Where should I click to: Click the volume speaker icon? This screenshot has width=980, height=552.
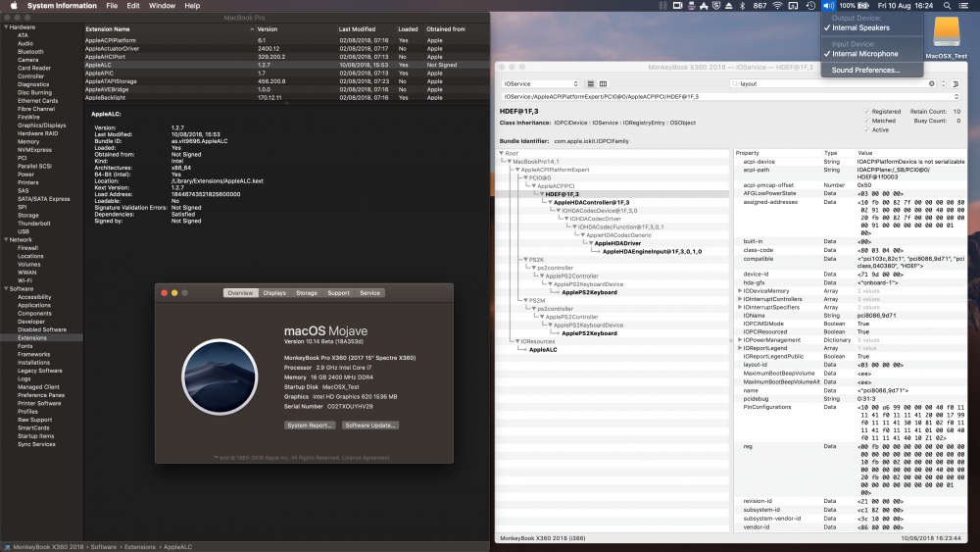[x=828, y=6]
